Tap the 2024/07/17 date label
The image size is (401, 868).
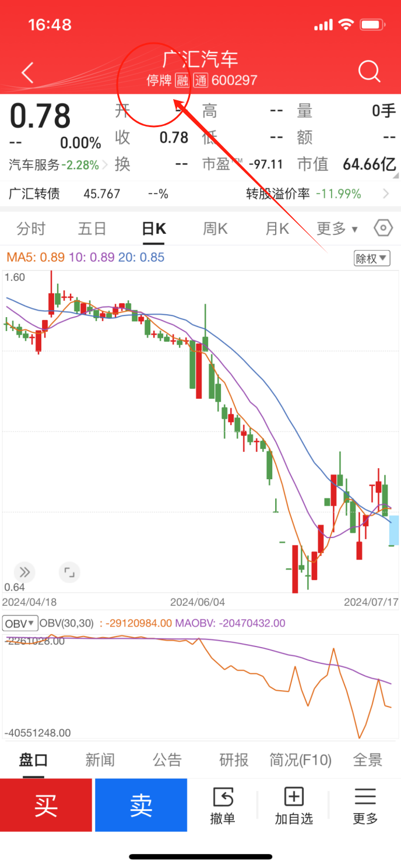[371, 602]
